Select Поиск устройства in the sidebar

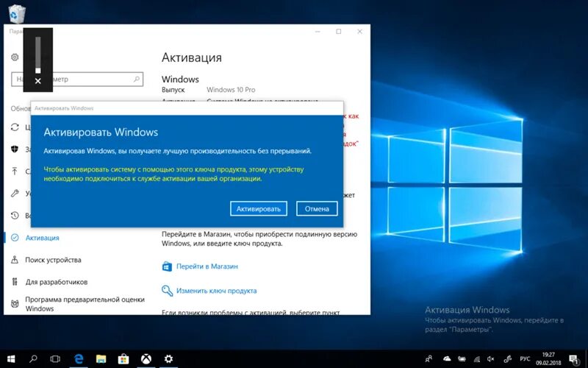click(53, 260)
